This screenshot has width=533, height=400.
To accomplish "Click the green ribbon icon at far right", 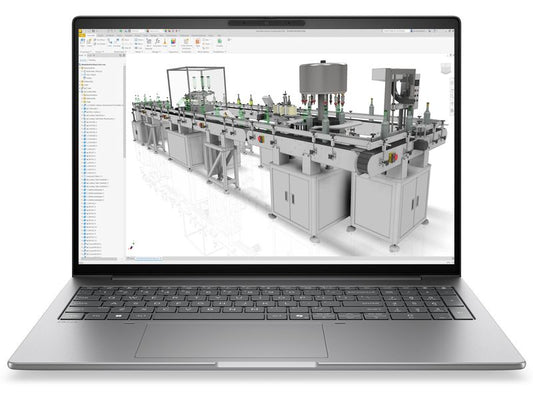I will 220,42.
